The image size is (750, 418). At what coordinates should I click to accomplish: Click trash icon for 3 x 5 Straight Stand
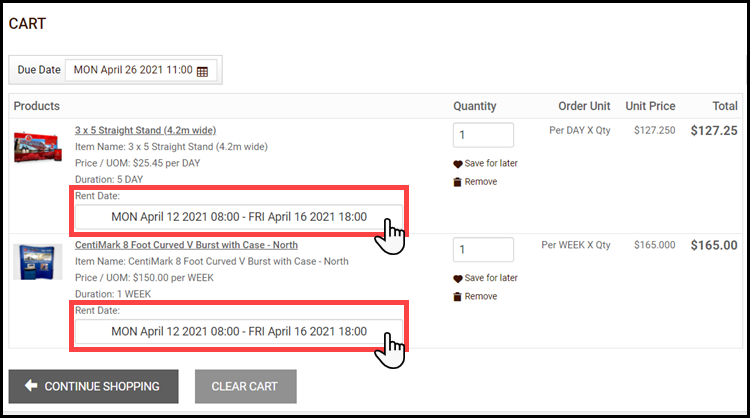(458, 182)
